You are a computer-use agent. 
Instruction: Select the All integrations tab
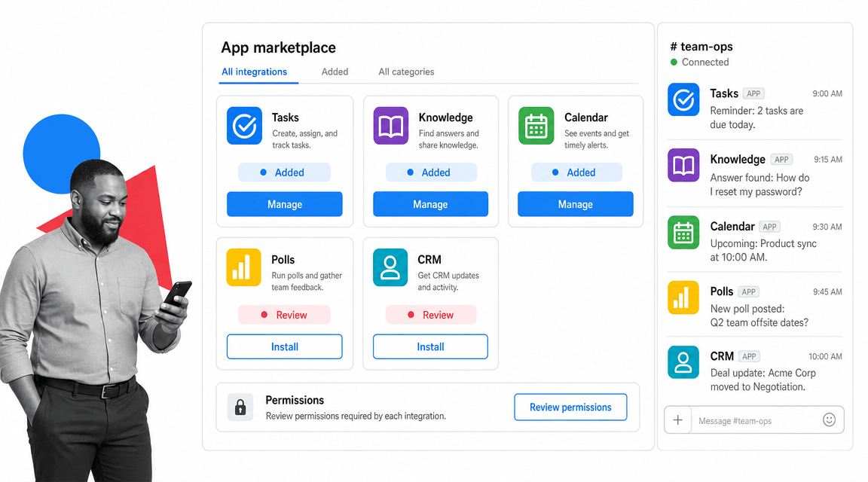click(x=254, y=72)
